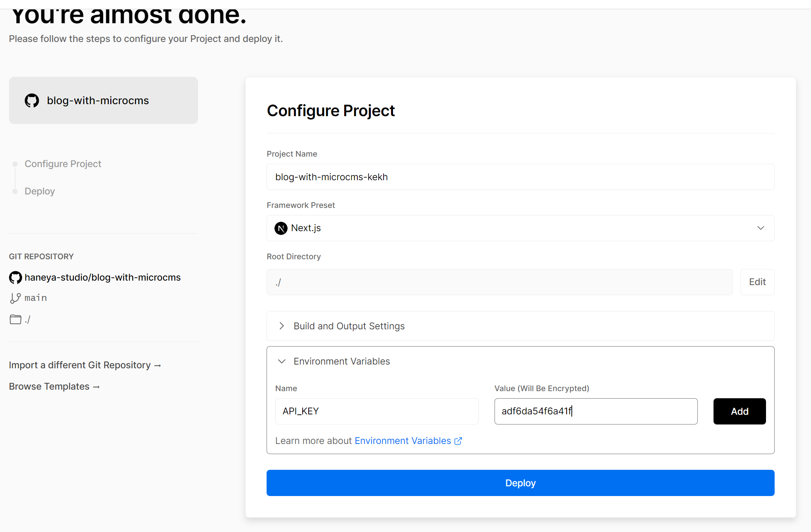Select the Deploy step in sidebar
This screenshot has width=811, height=532.
(40, 191)
